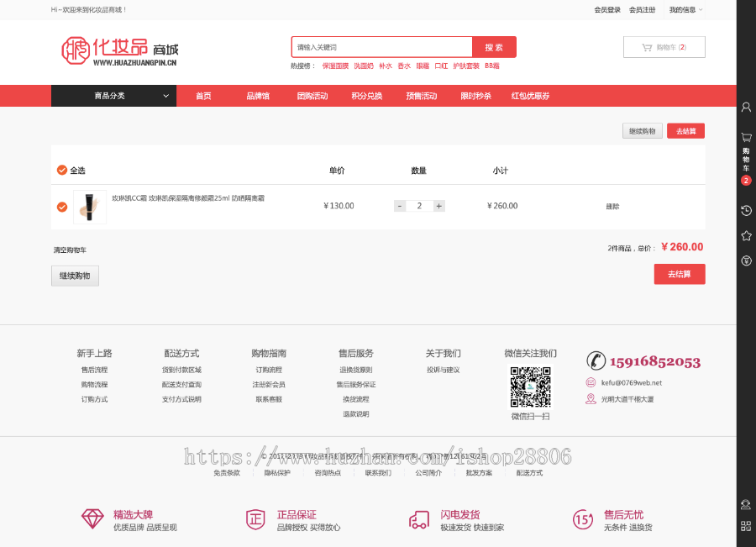This screenshot has height=547, width=756.
Task: Open the 积分兑换 navigation item
Action: point(367,96)
